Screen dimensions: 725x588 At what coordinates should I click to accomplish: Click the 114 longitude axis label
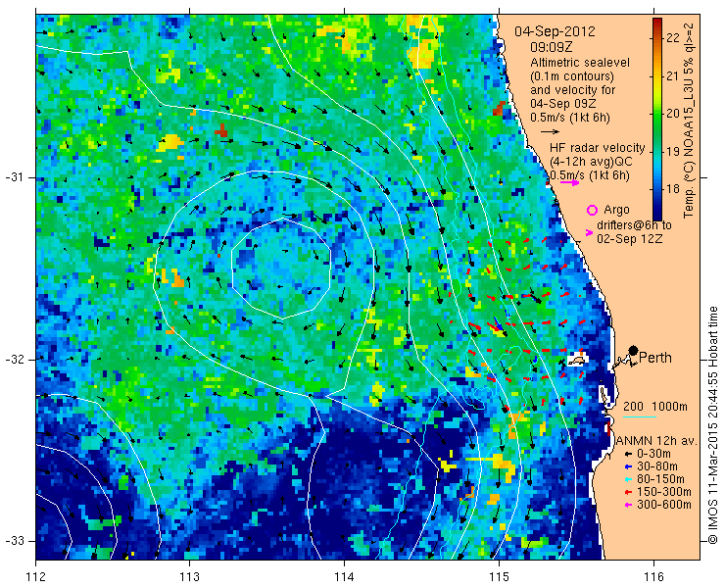[x=345, y=577]
